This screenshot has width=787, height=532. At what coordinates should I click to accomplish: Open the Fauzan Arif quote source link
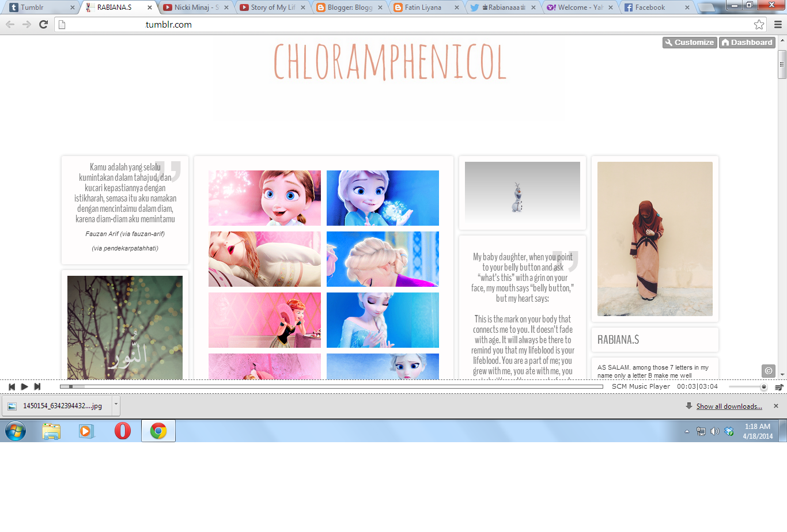pyautogui.click(x=125, y=234)
